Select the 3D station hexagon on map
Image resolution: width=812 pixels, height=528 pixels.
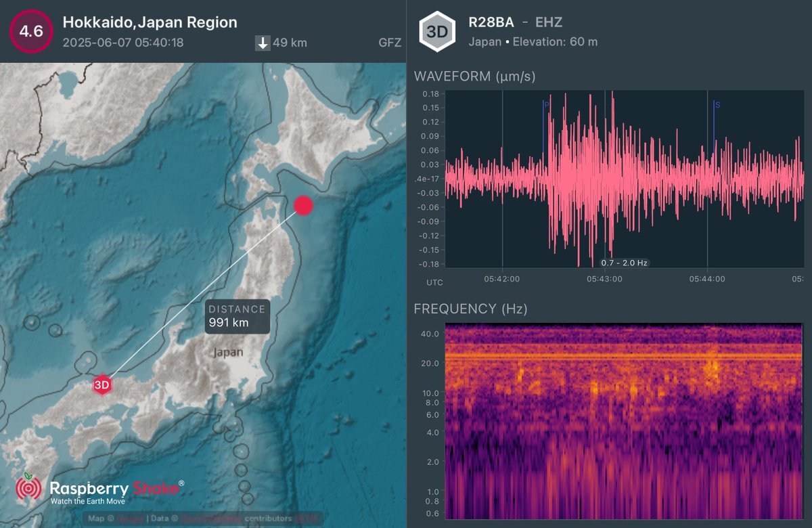point(101,385)
